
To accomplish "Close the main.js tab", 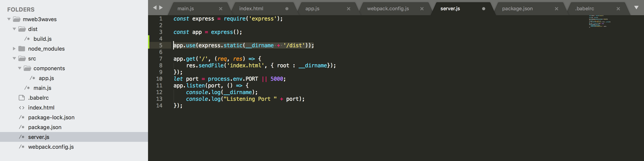I will pos(221,9).
